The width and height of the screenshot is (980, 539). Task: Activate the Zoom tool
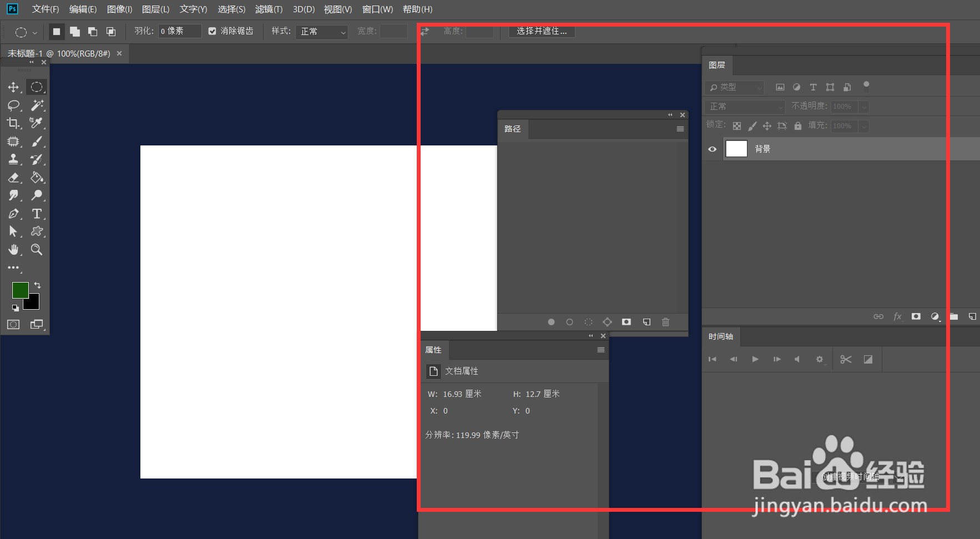point(37,249)
